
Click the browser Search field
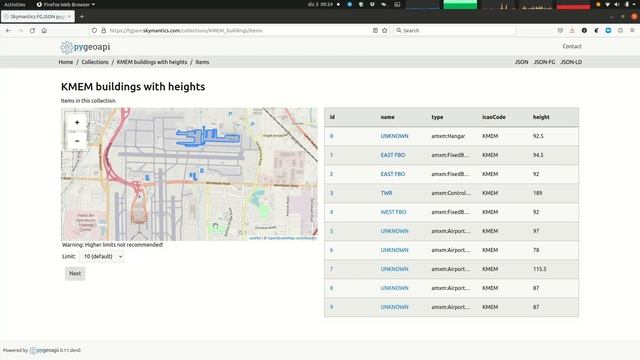coord(454,31)
